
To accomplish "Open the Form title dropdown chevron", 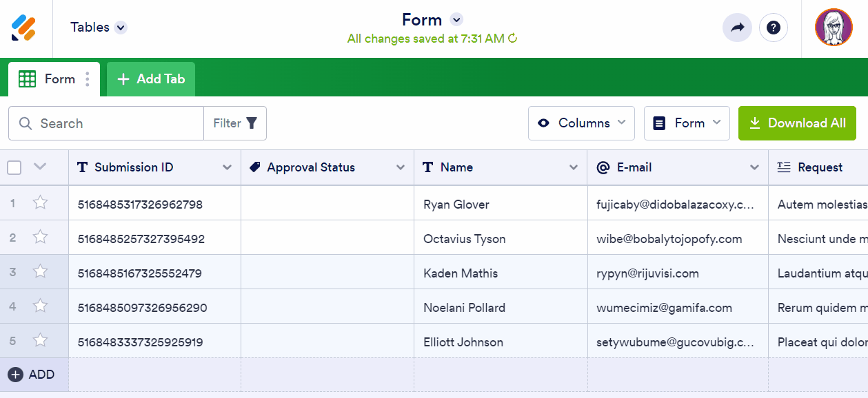I will pos(456,19).
